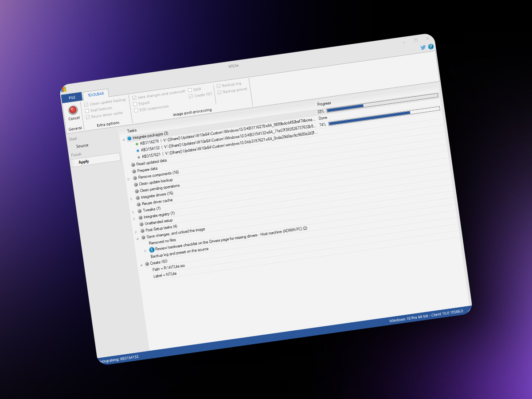Toggle the Create ISO checkbox

click(191, 96)
